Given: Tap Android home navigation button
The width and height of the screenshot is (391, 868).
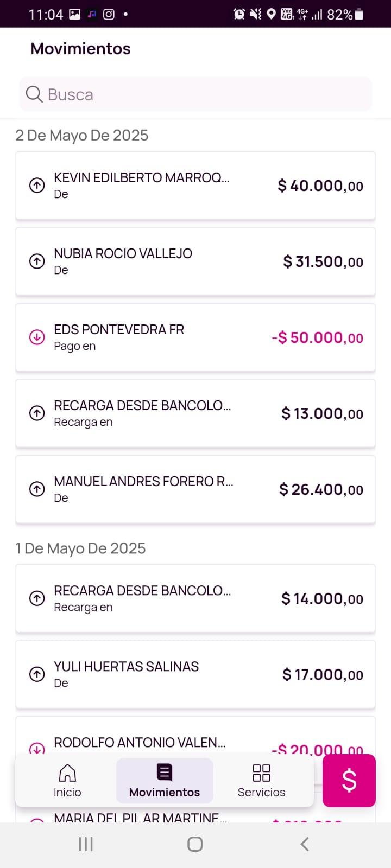Looking at the screenshot, I should [195, 844].
